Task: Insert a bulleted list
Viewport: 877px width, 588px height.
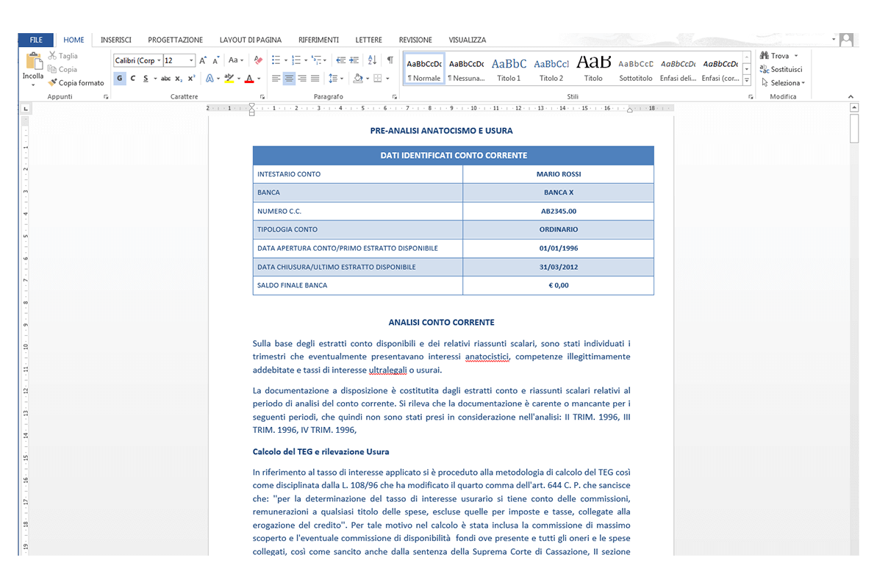Action: coord(276,60)
